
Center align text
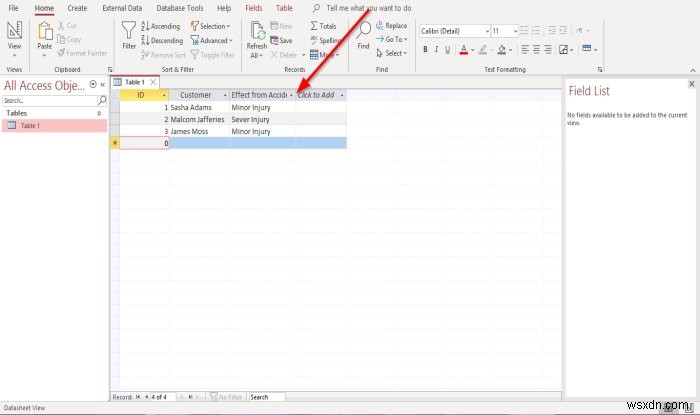[x=536, y=50]
